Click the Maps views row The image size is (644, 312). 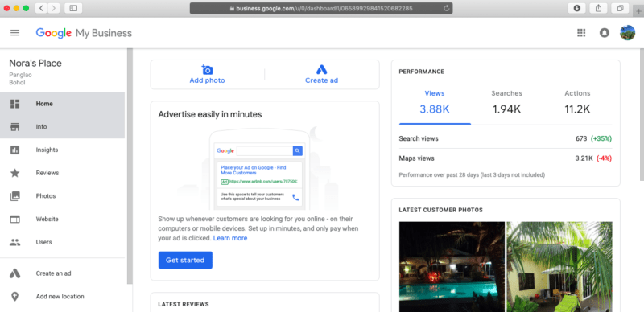pyautogui.click(x=506, y=158)
